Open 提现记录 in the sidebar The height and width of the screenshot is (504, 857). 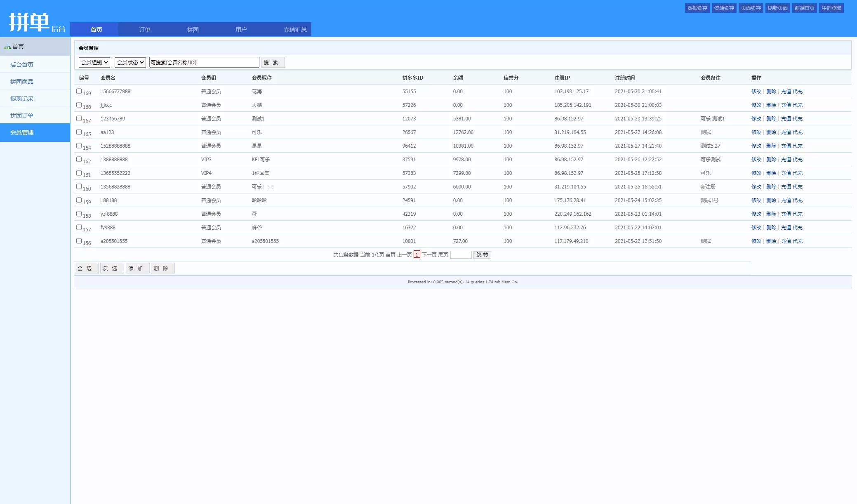click(x=22, y=99)
